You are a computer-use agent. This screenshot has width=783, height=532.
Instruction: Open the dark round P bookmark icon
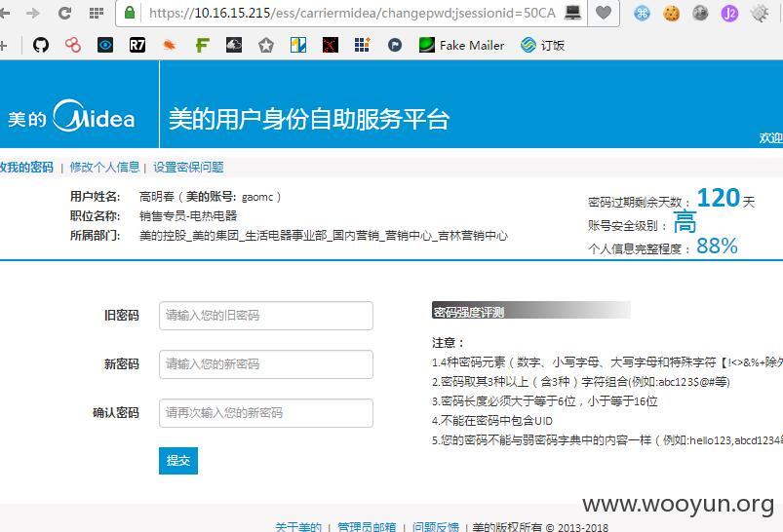395,46
